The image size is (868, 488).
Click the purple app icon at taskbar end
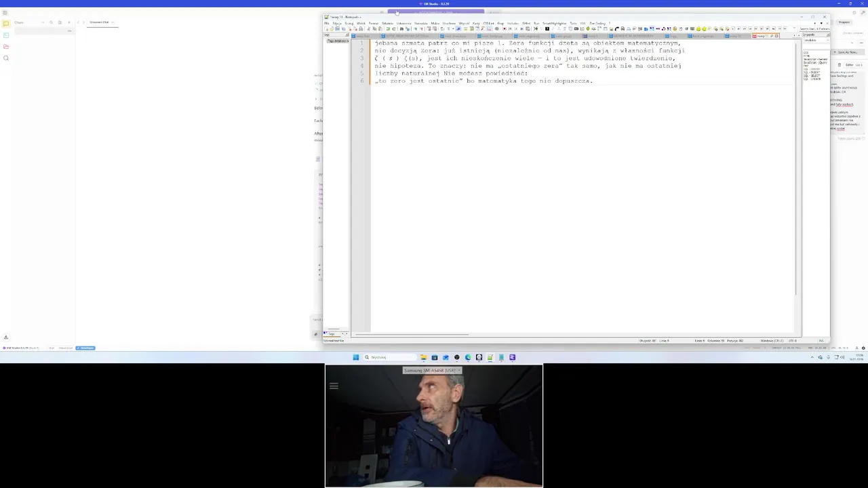[512, 357]
